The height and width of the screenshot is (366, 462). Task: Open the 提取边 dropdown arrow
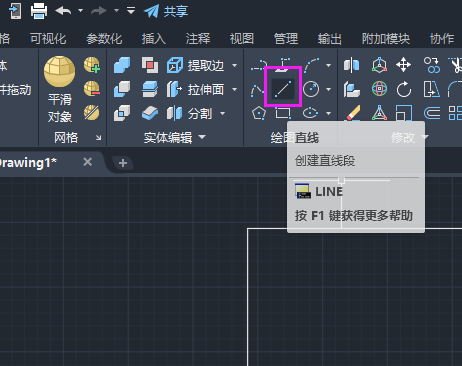tap(235, 65)
